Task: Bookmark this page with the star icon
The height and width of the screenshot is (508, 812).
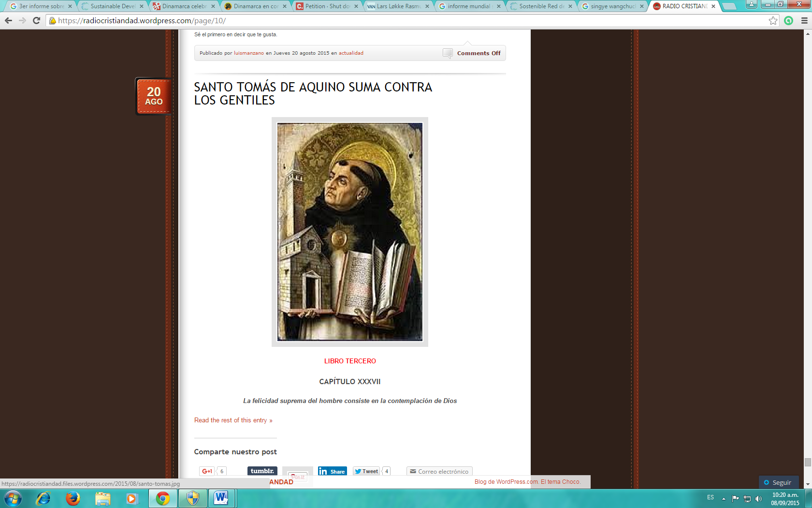Action: click(x=773, y=21)
